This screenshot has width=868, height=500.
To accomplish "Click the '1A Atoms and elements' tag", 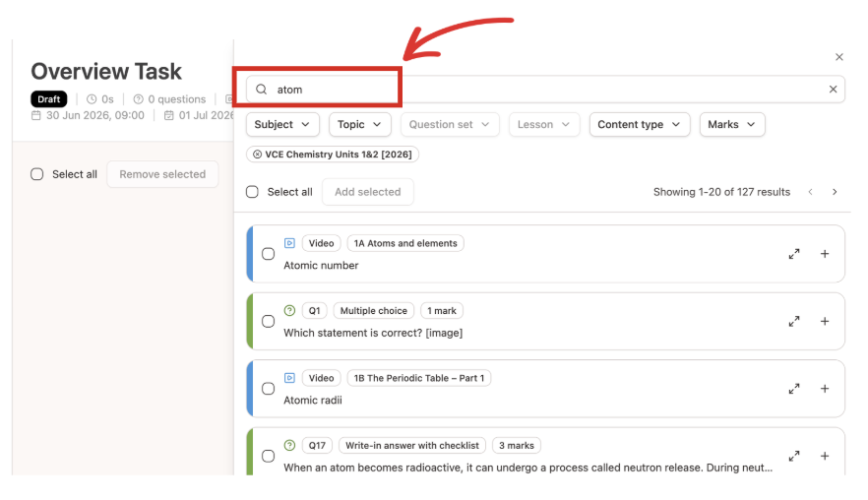I will (x=405, y=243).
